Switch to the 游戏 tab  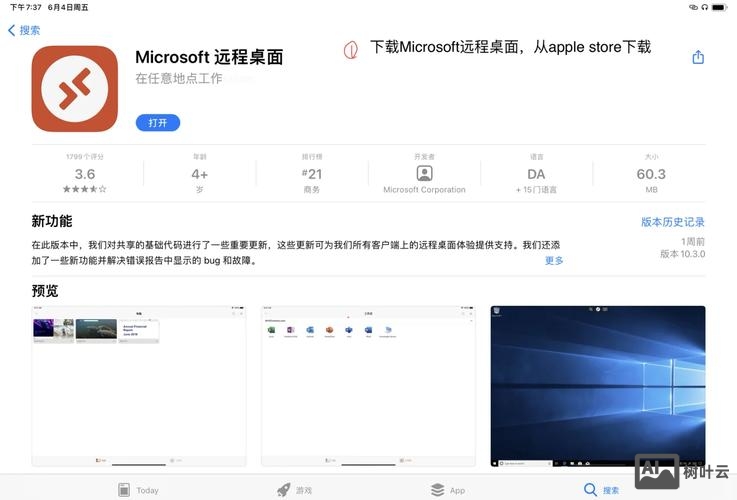click(x=295, y=490)
